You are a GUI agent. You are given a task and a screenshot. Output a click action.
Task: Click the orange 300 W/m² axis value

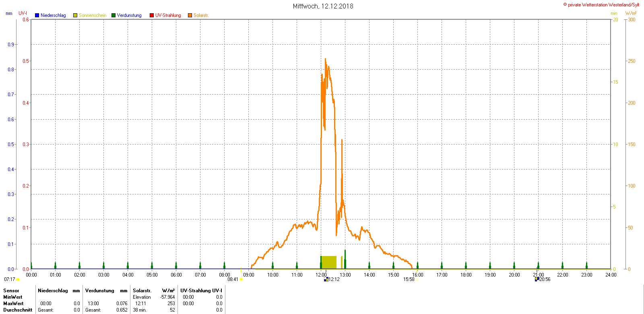click(x=632, y=20)
